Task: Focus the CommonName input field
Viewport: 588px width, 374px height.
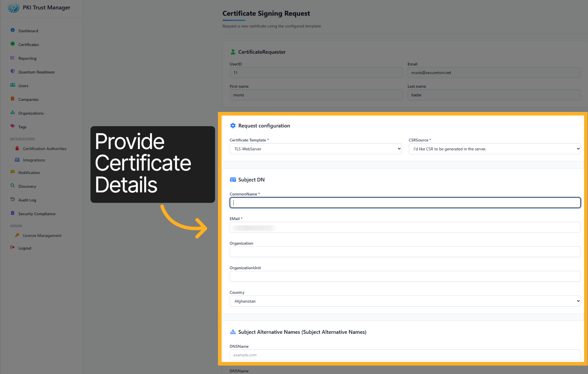Action: 405,203
